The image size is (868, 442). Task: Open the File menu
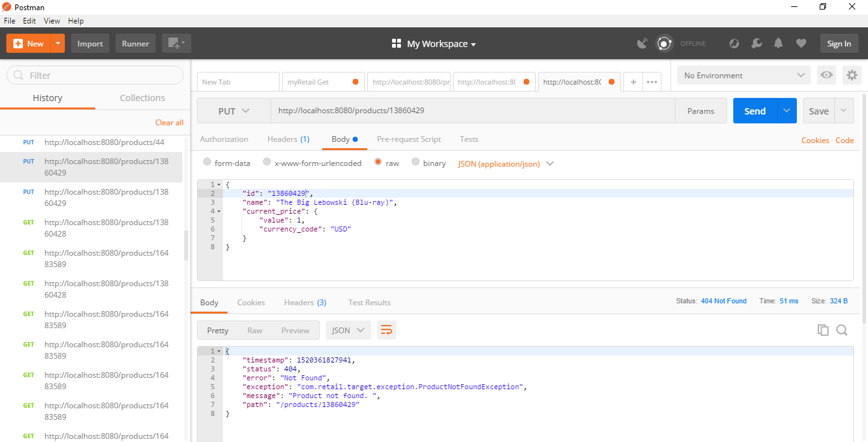pyautogui.click(x=10, y=21)
